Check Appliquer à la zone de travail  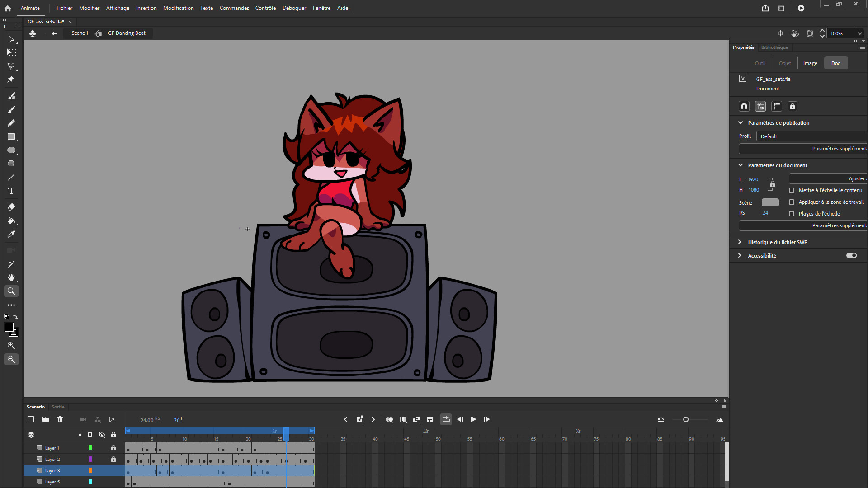[792, 202]
